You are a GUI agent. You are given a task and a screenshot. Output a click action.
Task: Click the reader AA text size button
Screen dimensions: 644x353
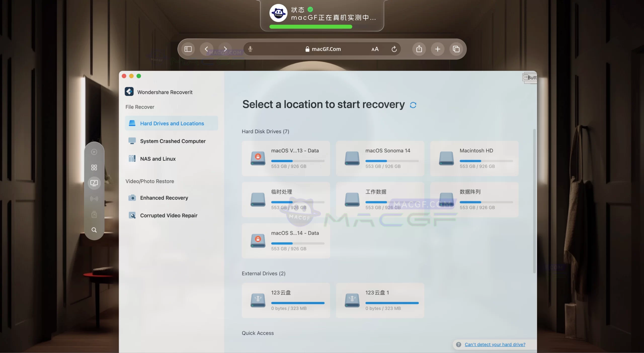click(x=375, y=49)
